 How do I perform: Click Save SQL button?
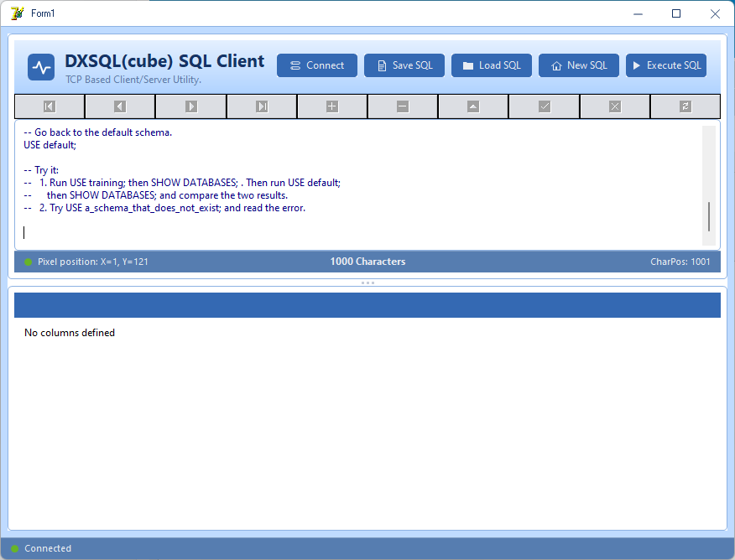coord(404,65)
